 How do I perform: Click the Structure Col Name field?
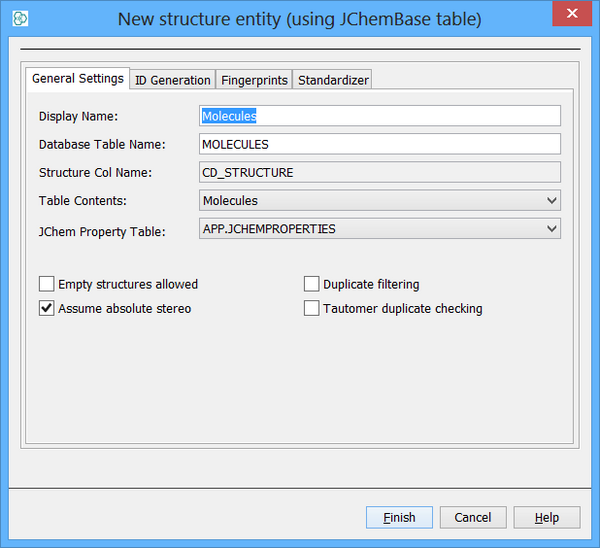(380, 172)
